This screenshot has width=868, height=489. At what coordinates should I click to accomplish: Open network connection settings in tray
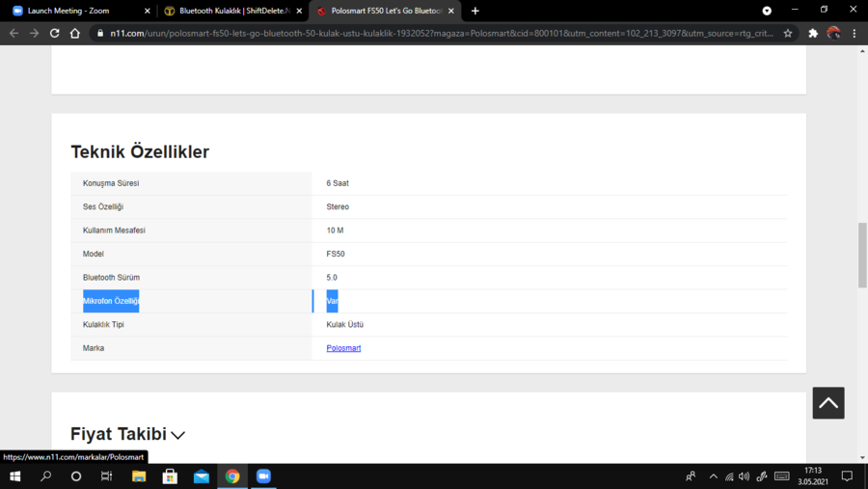[730, 476]
